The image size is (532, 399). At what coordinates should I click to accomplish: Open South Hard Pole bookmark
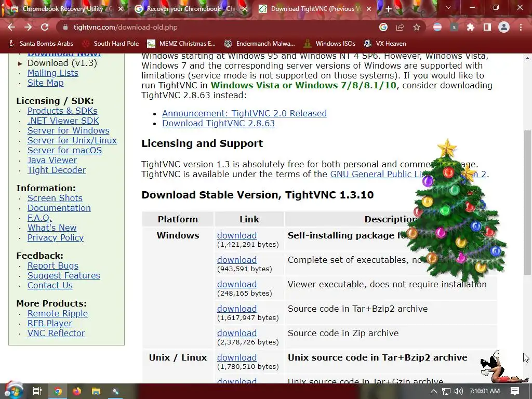click(x=111, y=44)
